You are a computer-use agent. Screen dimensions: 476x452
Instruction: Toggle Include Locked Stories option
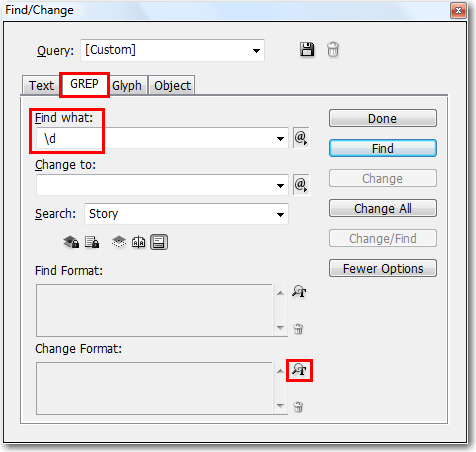[x=92, y=242]
